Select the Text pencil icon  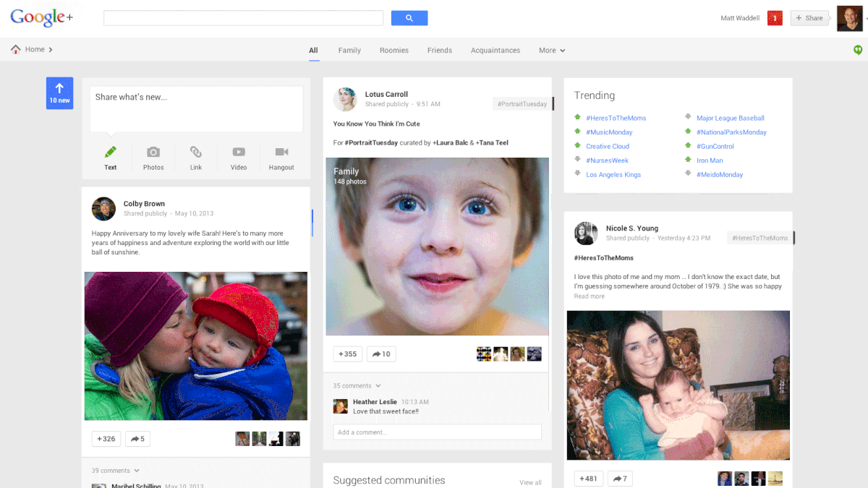[x=110, y=153]
